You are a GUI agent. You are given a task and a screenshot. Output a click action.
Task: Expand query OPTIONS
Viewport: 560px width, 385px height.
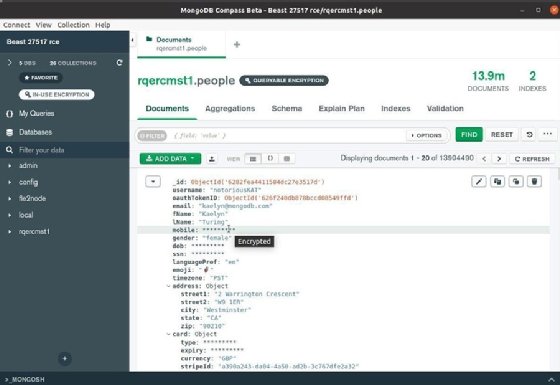tap(426, 135)
